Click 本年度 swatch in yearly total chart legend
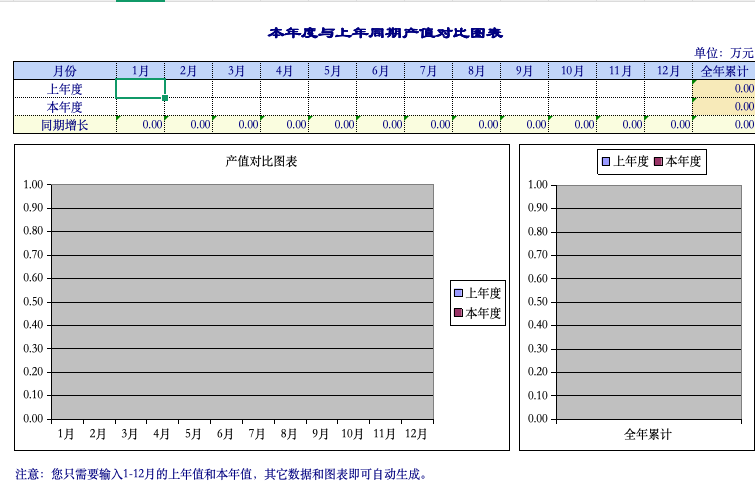This screenshot has width=755, height=483. pyautogui.click(x=659, y=162)
